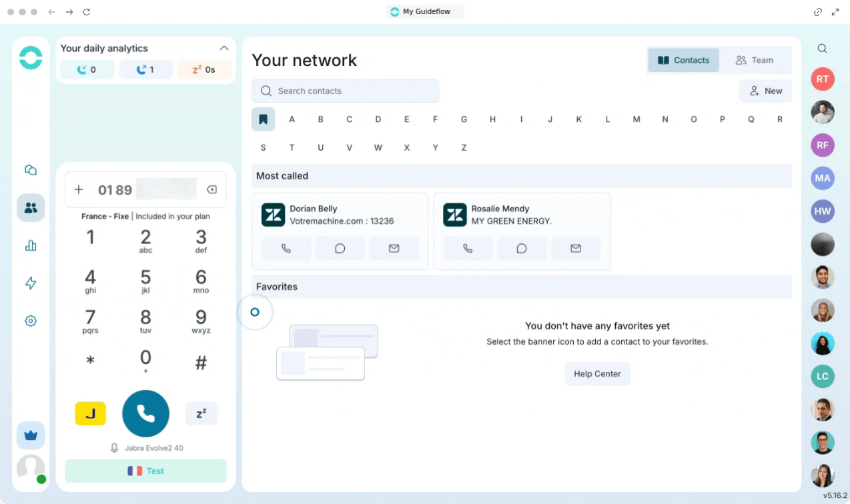Collapse the daily analytics panel
This screenshot has width=850, height=504.
(224, 48)
